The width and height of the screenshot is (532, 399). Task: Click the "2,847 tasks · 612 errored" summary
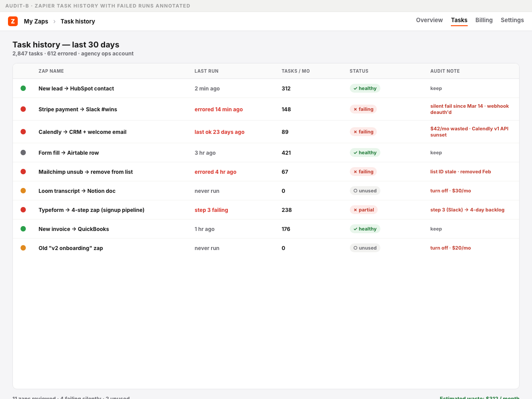(x=73, y=54)
